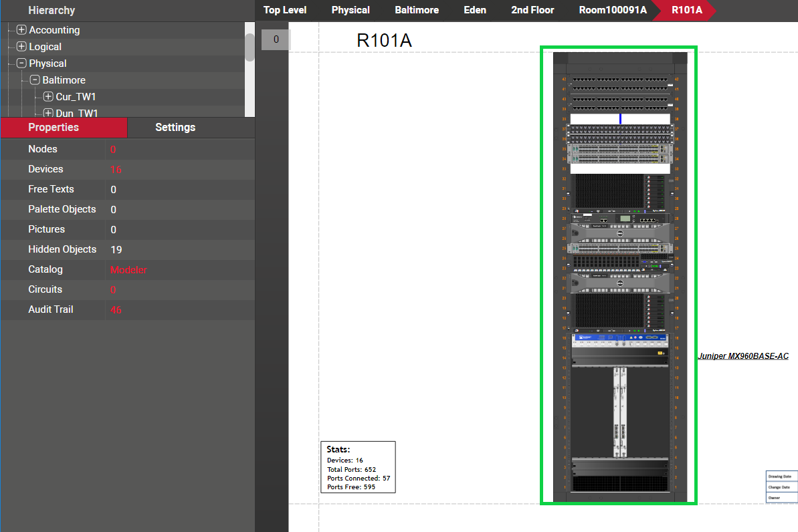This screenshot has height=532, width=798.
Task: Expand the Cur_TW1 node
Action: [48, 97]
